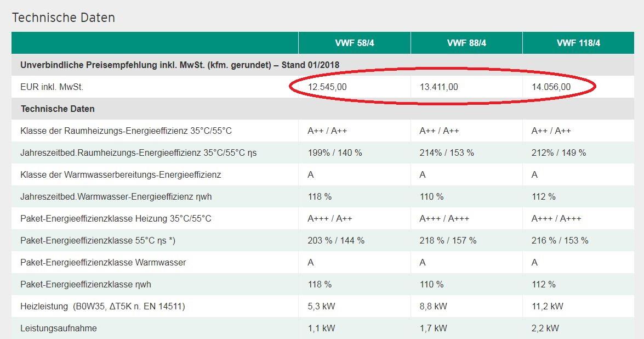Click the Jahreszeitbed.Warmwasser-Energieeffizienz ηwh label
The width and height of the screenshot is (644, 339).
pos(116,197)
